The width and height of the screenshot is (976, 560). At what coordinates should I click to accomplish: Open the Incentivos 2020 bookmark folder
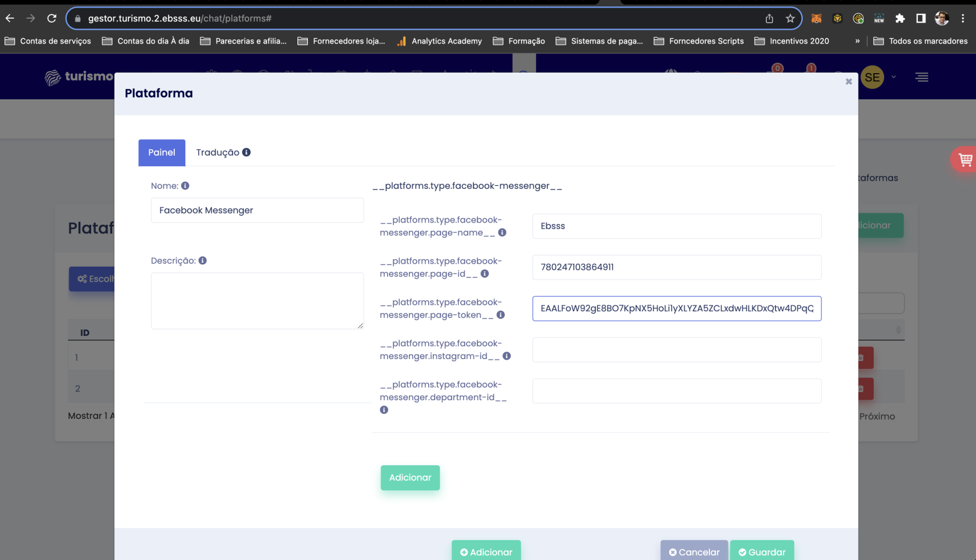(792, 41)
